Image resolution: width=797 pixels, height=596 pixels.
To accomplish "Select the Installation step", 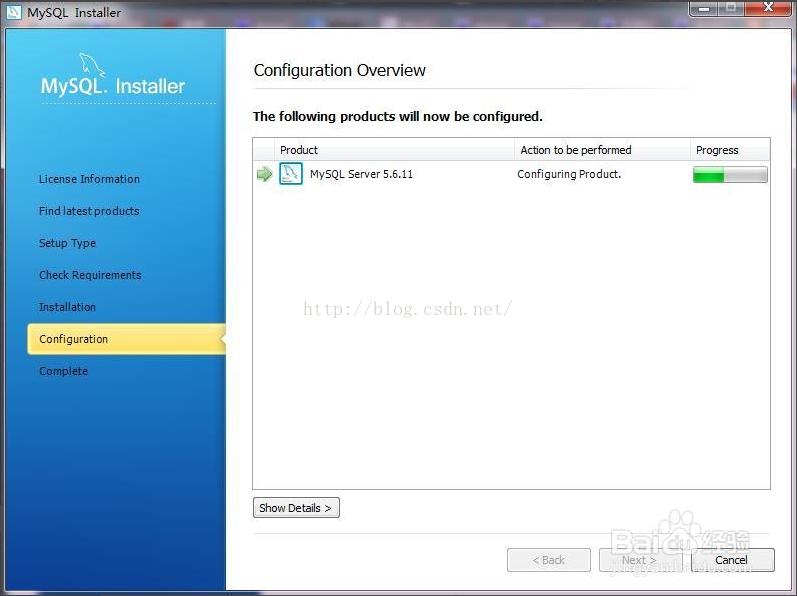I will click(x=67, y=307).
